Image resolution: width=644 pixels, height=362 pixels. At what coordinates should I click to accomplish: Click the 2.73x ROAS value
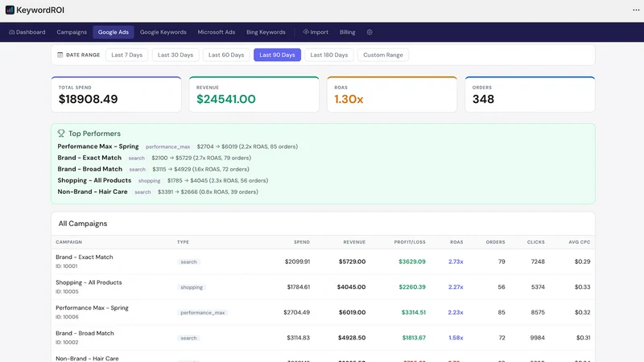pyautogui.click(x=456, y=261)
